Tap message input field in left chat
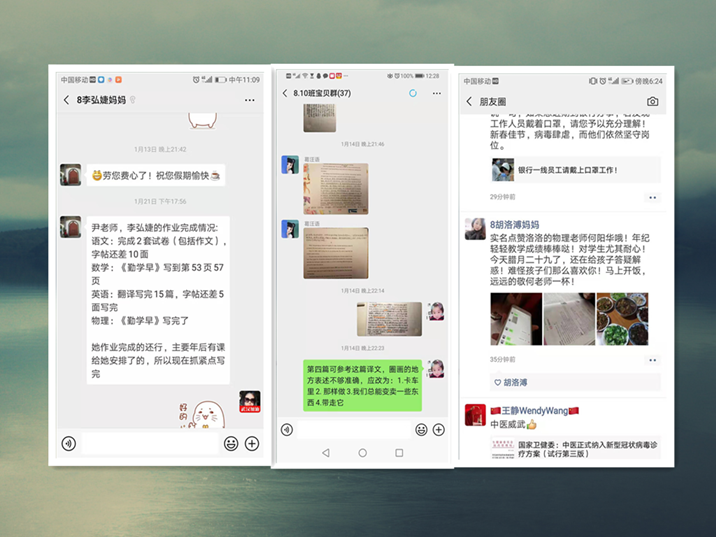This screenshot has height=537, width=716. (150, 443)
